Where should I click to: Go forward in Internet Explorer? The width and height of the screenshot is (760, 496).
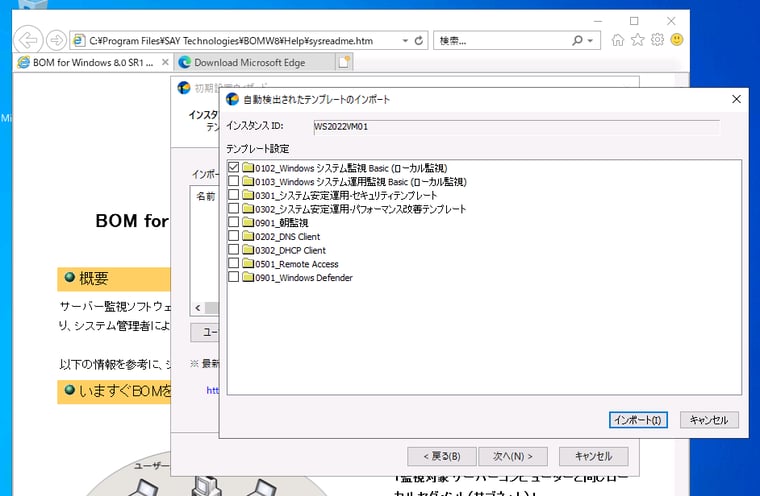coord(56,40)
